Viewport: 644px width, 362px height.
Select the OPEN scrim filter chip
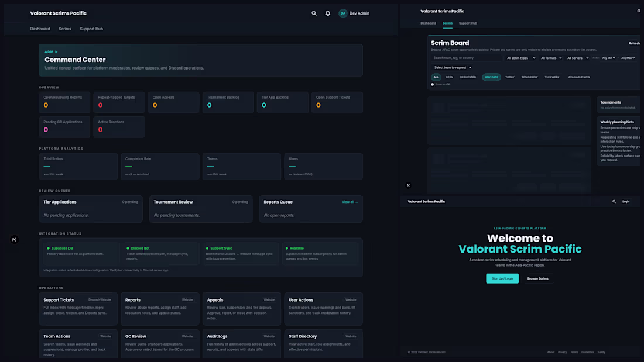point(449,77)
